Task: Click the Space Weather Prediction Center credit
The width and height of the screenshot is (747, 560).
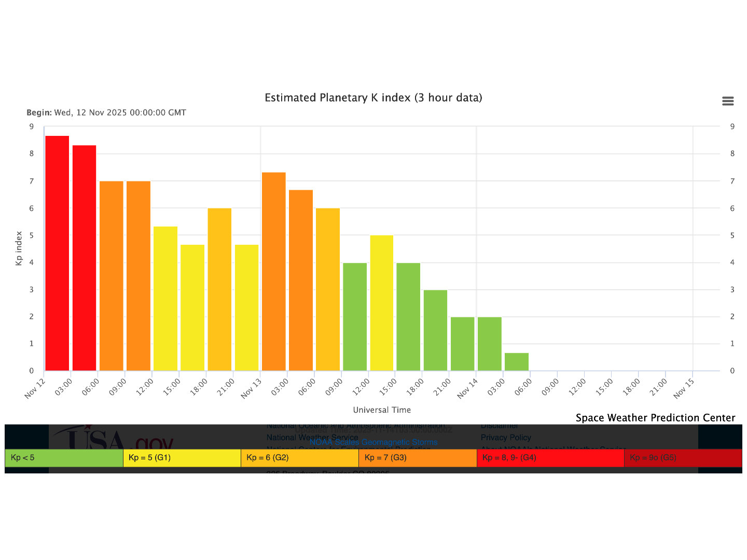Action: (x=655, y=418)
